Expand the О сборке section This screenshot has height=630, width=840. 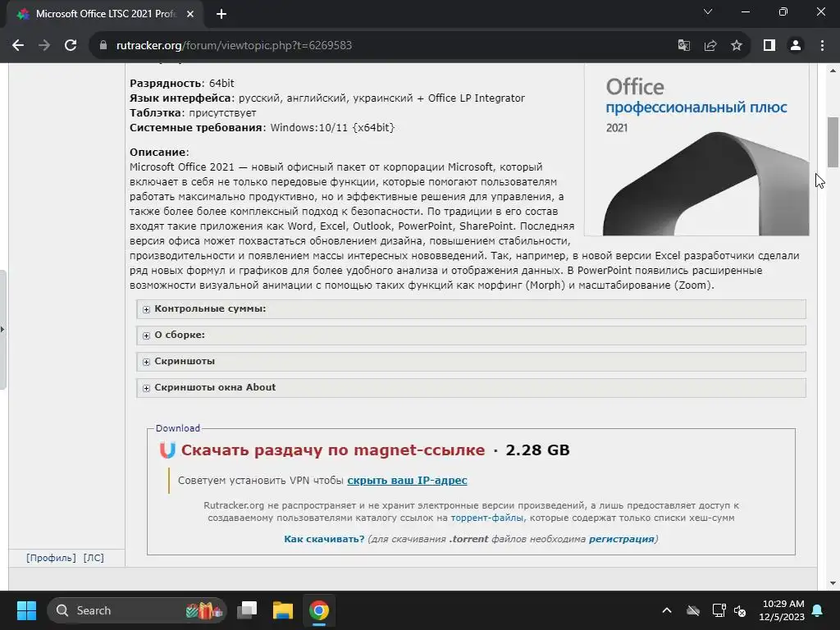[471, 336]
